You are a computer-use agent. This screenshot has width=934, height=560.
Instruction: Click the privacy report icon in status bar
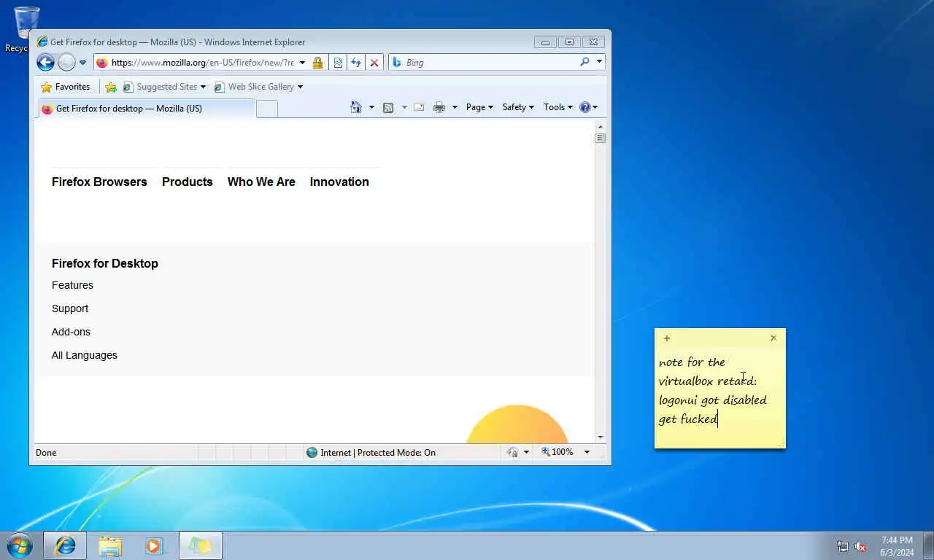pyautogui.click(x=512, y=453)
